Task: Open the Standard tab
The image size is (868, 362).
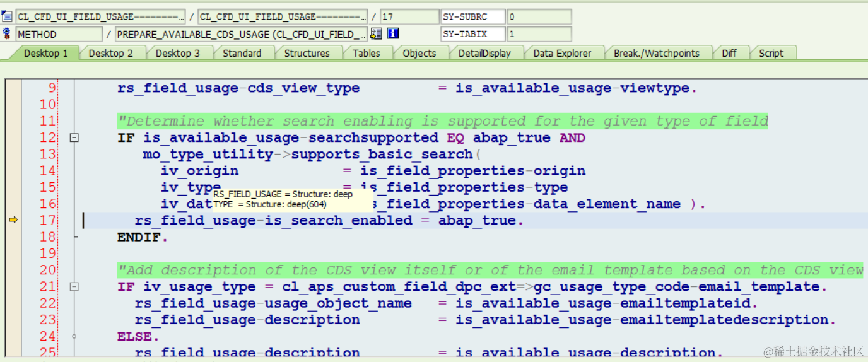Action: coord(242,53)
